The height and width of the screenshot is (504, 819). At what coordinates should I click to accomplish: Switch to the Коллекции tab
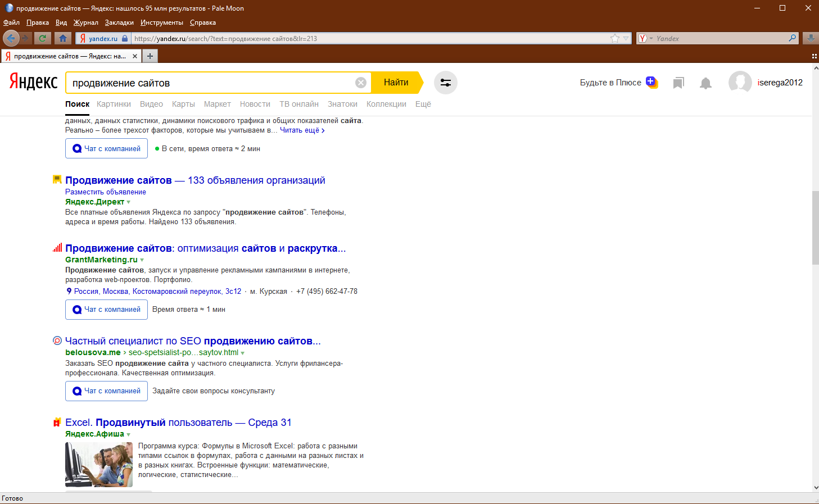[x=386, y=104]
